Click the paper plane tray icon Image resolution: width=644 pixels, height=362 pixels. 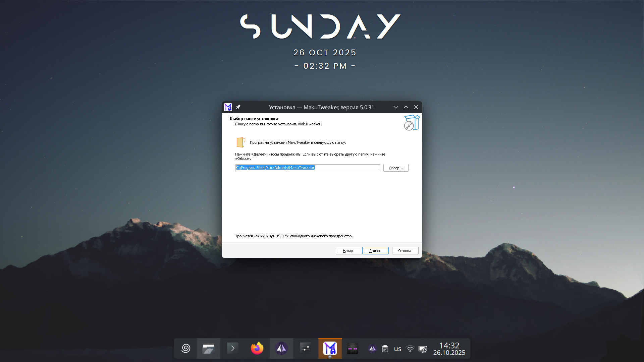[x=372, y=349]
